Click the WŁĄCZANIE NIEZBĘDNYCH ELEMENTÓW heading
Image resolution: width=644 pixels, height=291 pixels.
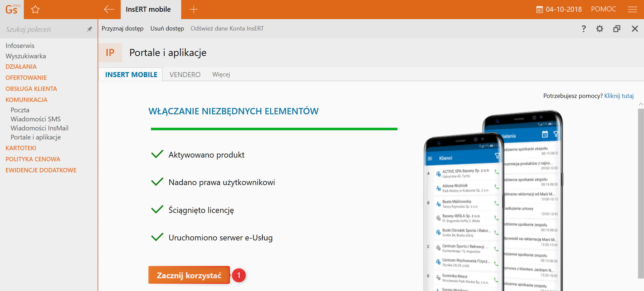click(233, 111)
